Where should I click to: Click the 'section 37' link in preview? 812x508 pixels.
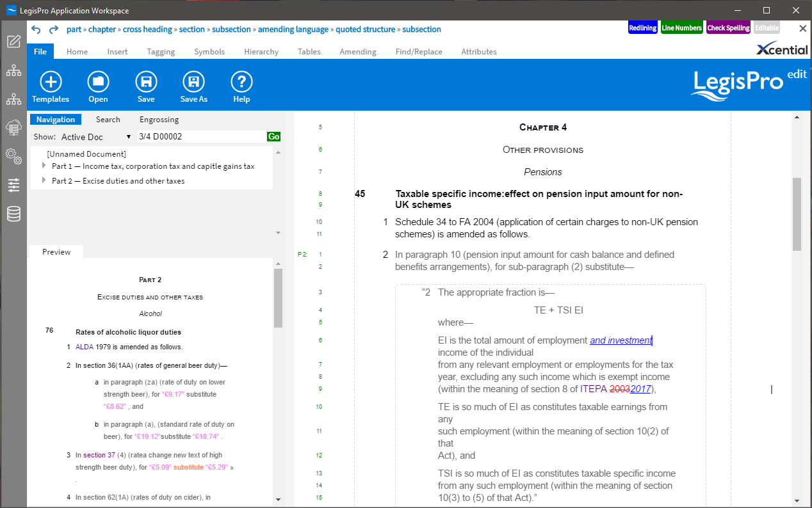(x=99, y=455)
